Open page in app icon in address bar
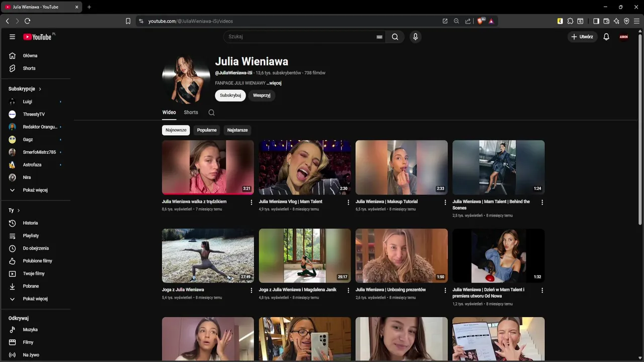644x362 pixels. pyautogui.click(x=445, y=21)
